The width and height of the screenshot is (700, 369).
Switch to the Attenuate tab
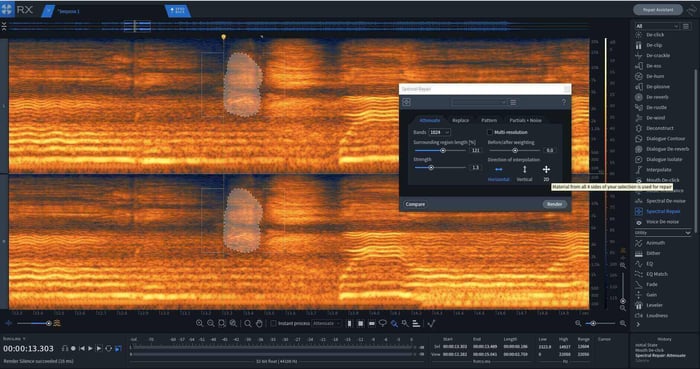pyautogui.click(x=429, y=120)
